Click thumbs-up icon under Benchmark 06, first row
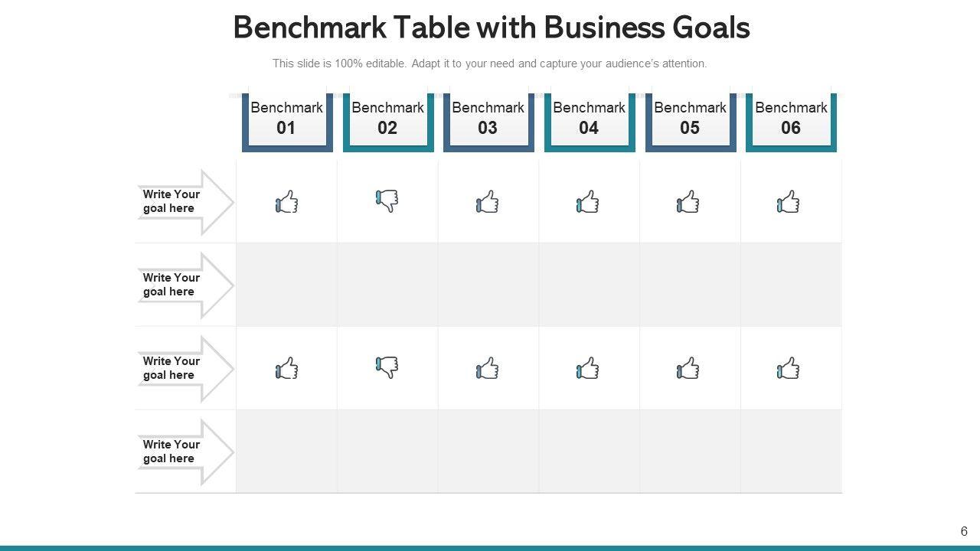The width and height of the screenshot is (980, 551). click(x=789, y=203)
